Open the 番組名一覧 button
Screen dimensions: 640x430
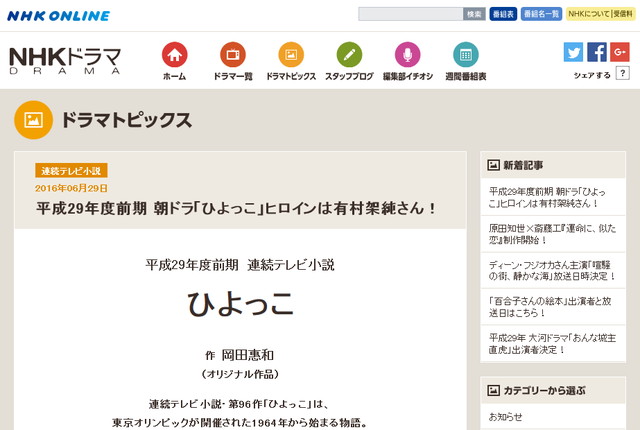541,14
